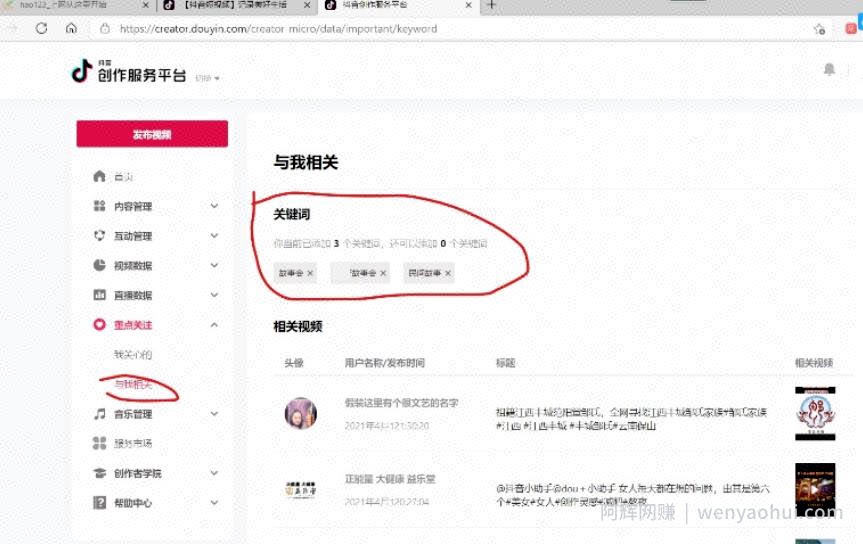This screenshot has height=544, width=863.
Task: Close the active creator platform tab
Action: point(468,5)
